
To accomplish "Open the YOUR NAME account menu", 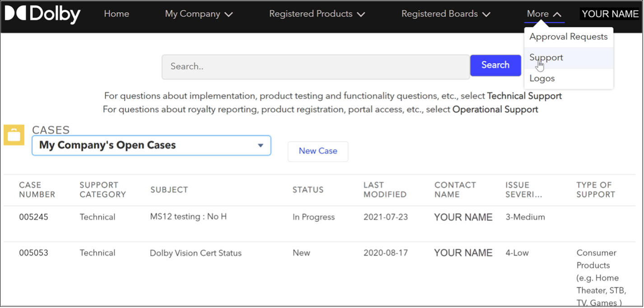I will tap(610, 14).
